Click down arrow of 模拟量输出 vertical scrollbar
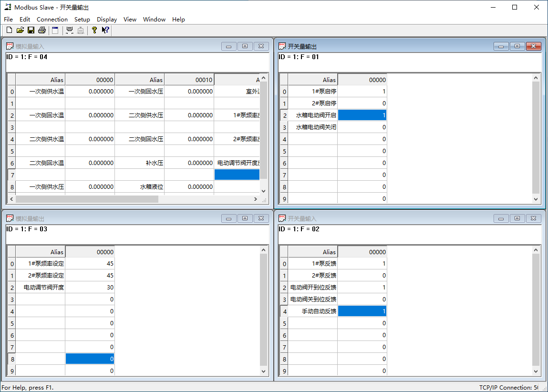Viewport: 548px width, 392px height. (x=264, y=371)
